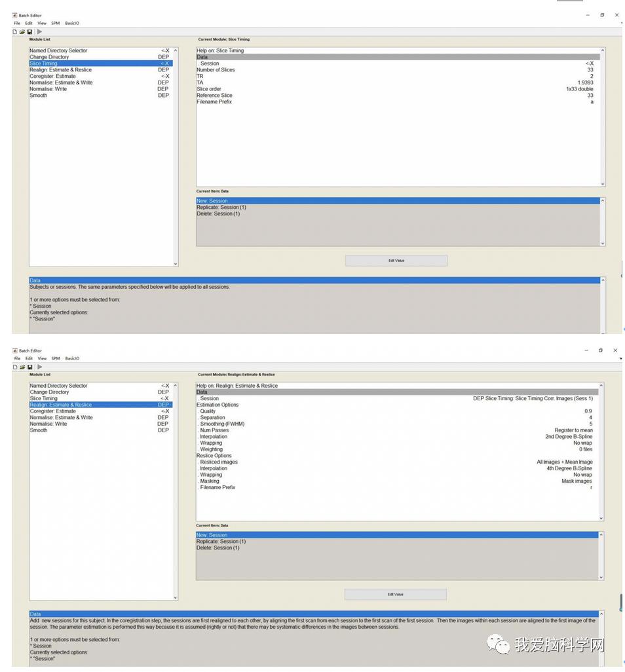The width and height of the screenshot is (625, 672).
Task: Select the TA parameter row
Action: coord(398,83)
